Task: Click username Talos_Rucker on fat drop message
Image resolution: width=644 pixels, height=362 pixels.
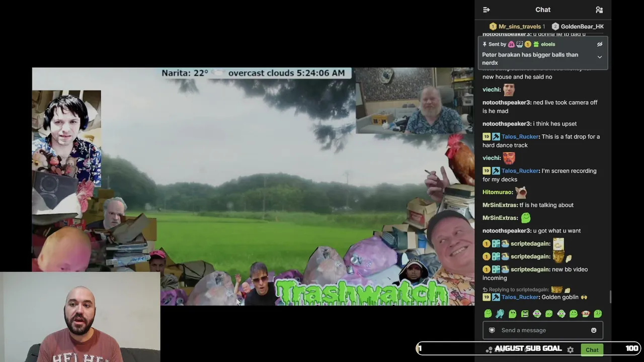Action: point(520,137)
